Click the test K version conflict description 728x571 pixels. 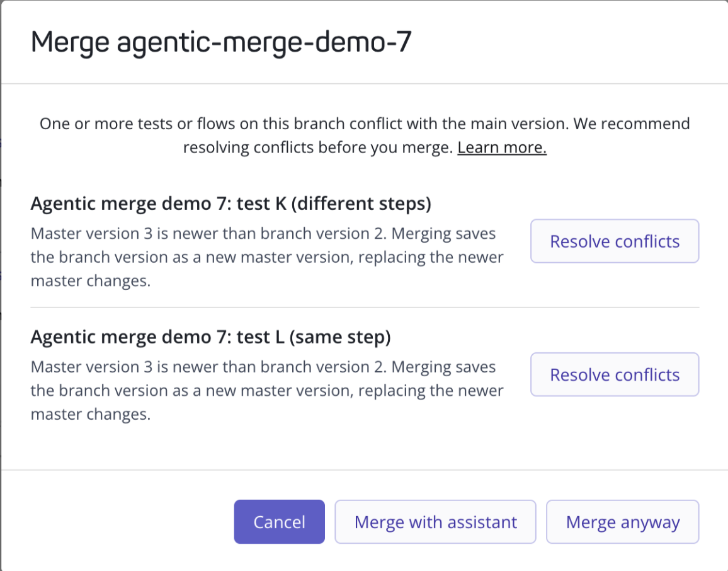(x=267, y=257)
